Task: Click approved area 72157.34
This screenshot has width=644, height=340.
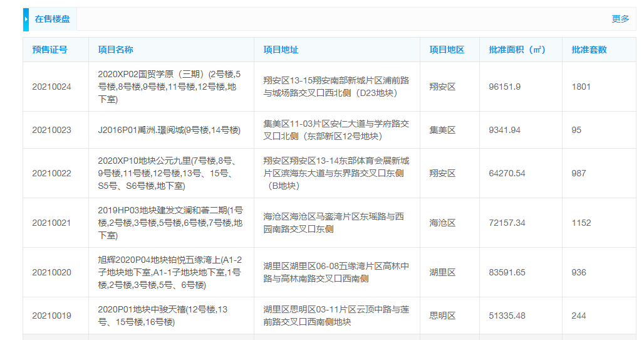Action: coord(507,223)
